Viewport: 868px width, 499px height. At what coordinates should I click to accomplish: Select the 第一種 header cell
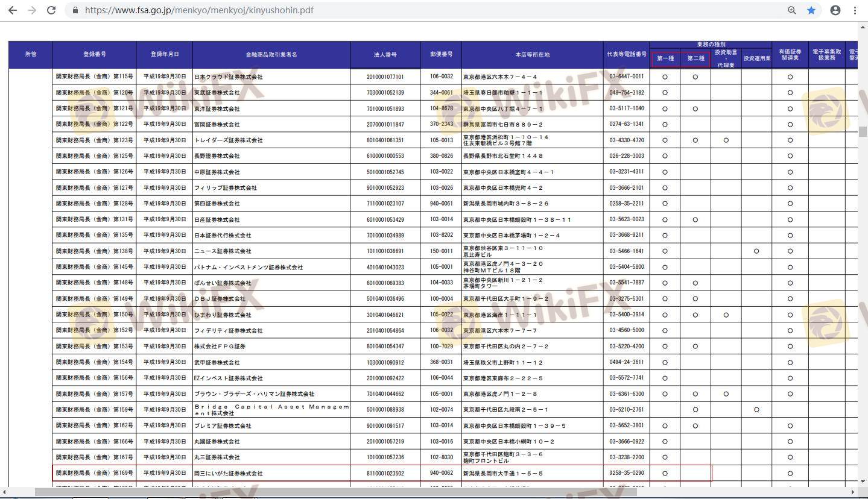(665, 58)
